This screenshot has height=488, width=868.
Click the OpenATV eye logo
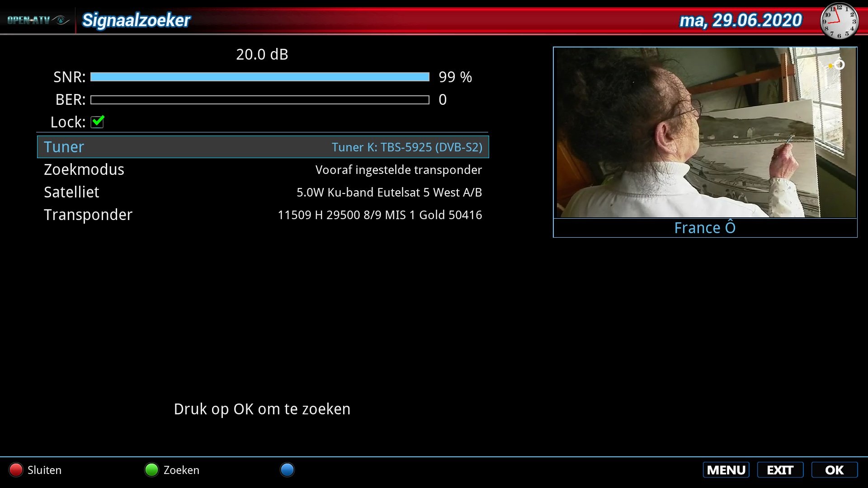[61, 20]
